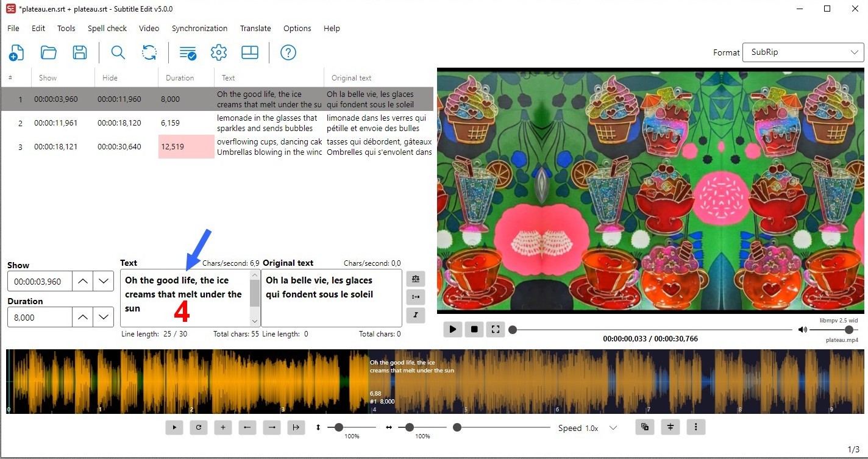The image size is (868, 459).
Task: Open the Synchronization menu
Action: click(199, 28)
